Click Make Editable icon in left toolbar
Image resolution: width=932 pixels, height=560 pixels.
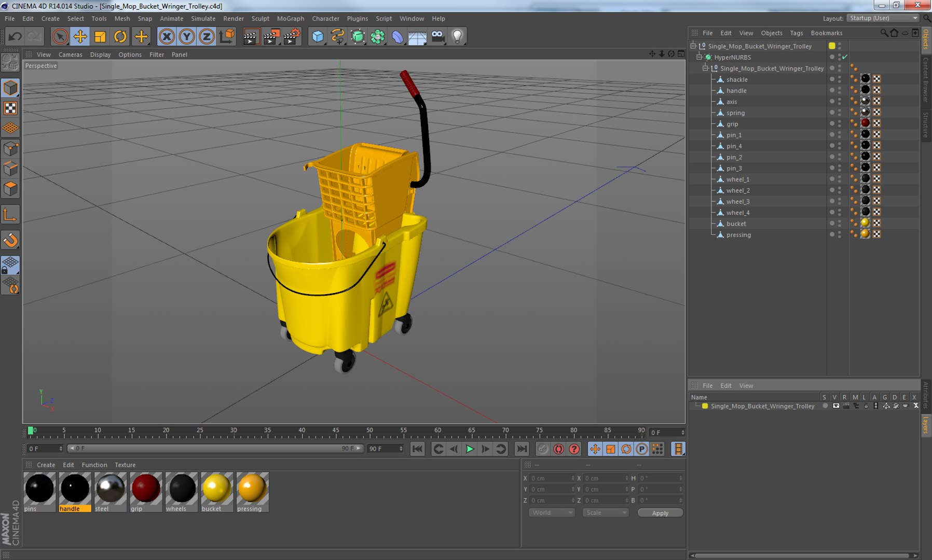click(10, 62)
